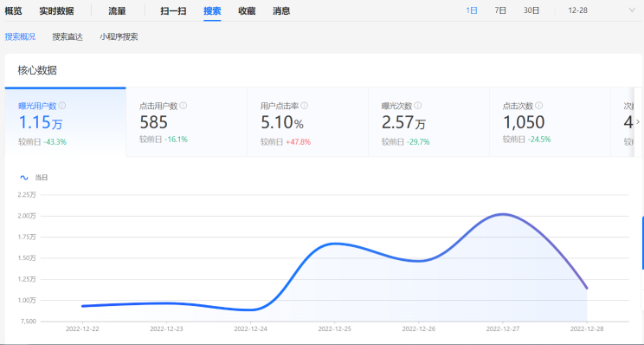Screen dimensions: 644x345
Task: Open 小程序搜索 sub-tab
Action: click(119, 36)
